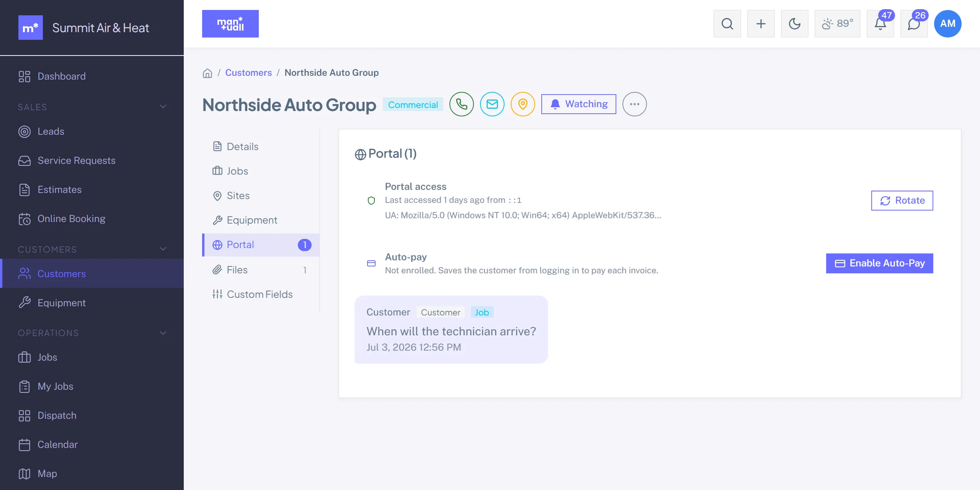The width and height of the screenshot is (980, 490).
Task: Click Enable Auto-Pay button
Action: coord(879,263)
